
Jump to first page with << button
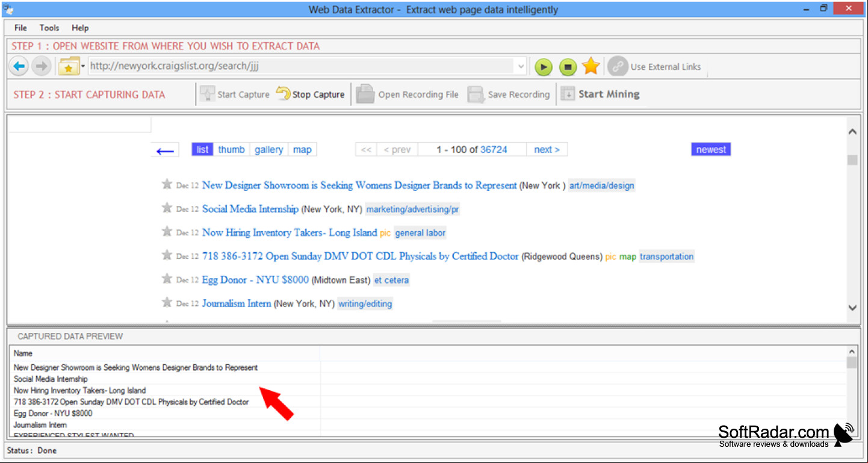click(x=366, y=149)
